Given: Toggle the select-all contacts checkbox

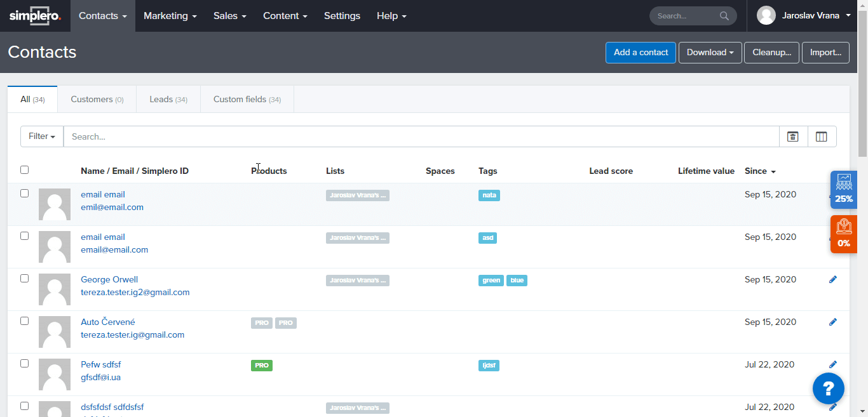Looking at the screenshot, I should [x=24, y=169].
